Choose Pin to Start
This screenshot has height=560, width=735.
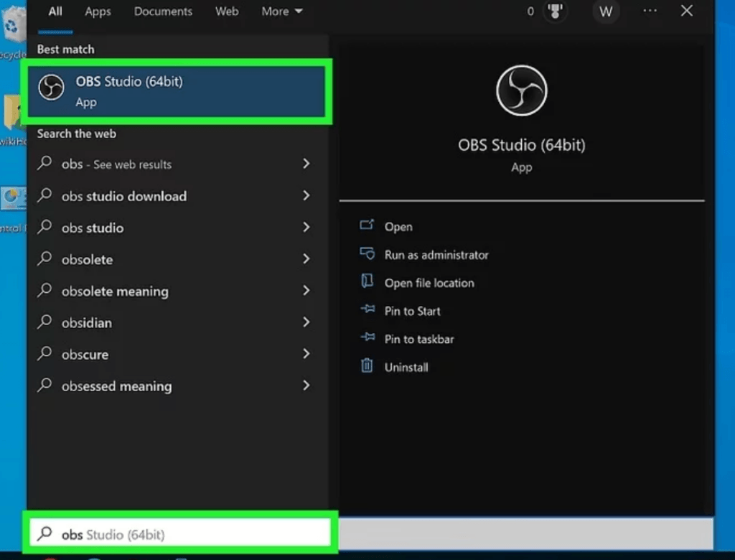click(x=413, y=311)
